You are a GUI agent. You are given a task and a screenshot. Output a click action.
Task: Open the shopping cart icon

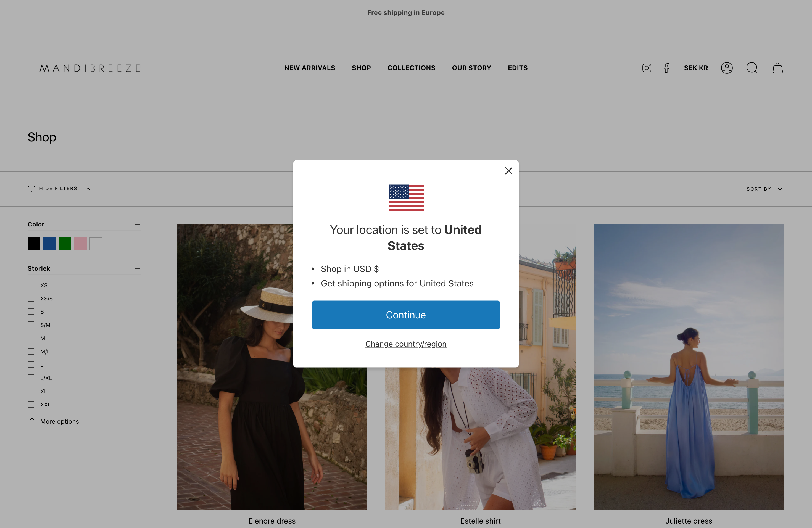point(777,68)
